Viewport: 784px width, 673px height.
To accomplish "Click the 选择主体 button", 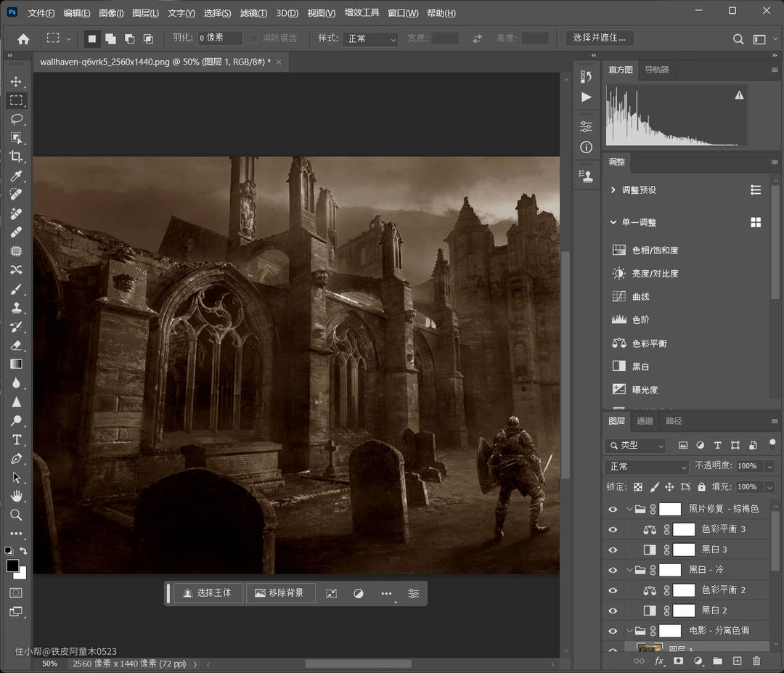I will pos(208,593).
